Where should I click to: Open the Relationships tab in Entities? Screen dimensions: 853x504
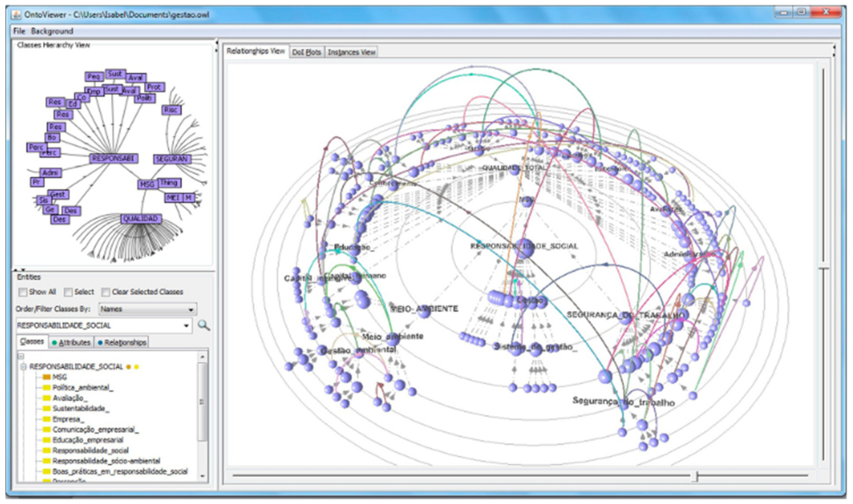pos(122,342)
